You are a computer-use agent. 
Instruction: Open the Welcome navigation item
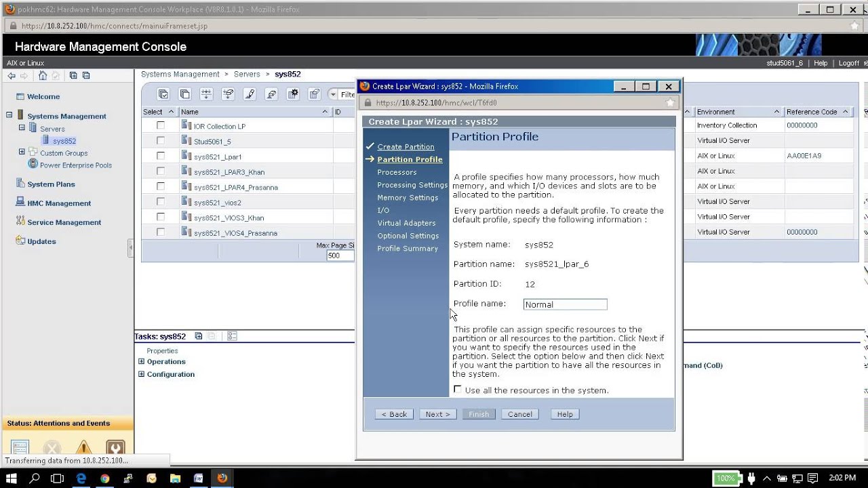(x=43, y=97)
